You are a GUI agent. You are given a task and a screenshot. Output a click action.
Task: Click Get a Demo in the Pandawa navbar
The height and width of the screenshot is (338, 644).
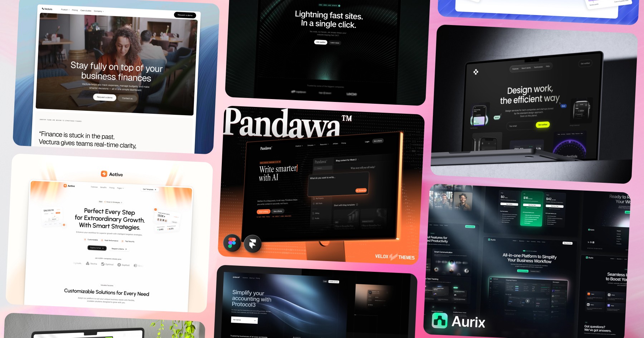pyautogui.click(x=378, y=141)
